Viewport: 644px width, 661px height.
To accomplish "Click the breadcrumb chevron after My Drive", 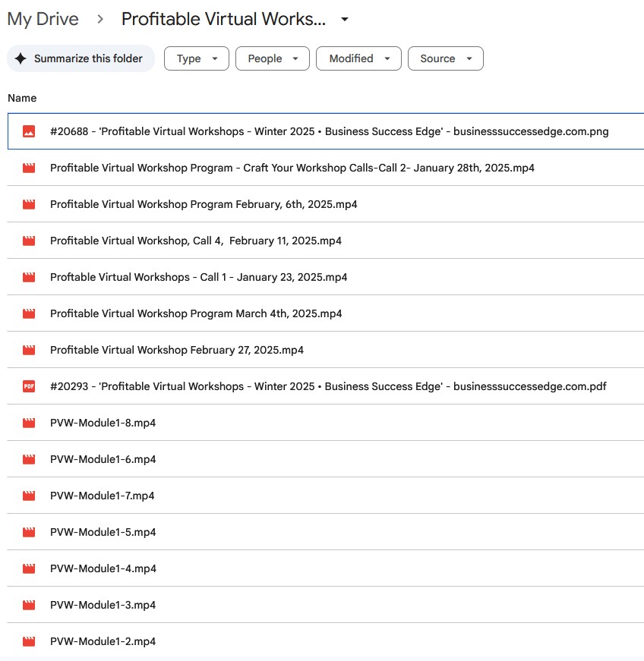I will coord(99,19).
